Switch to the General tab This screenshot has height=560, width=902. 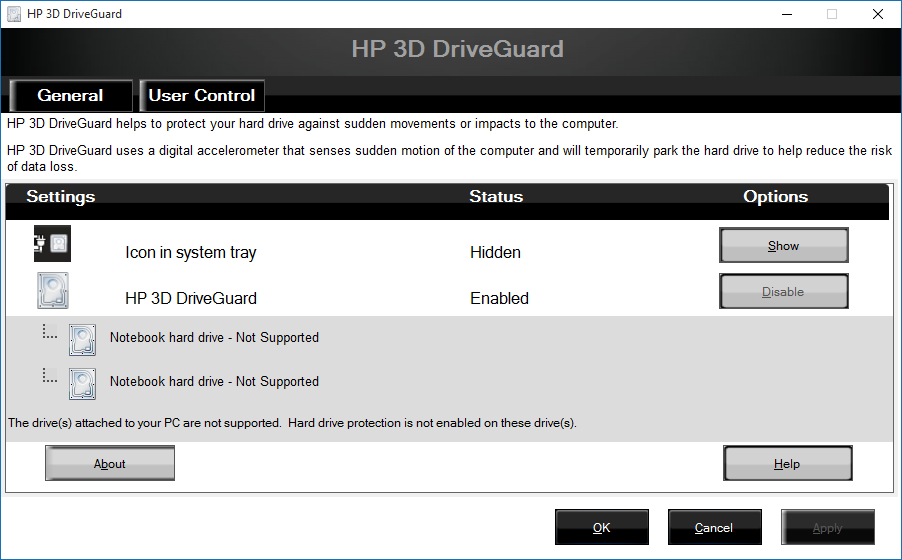[x=71, y=96]
